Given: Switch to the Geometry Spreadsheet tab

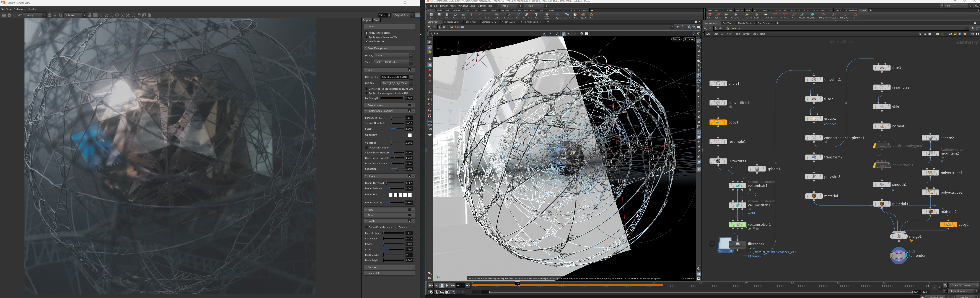Looking at the screenshot, I should 531,22.
